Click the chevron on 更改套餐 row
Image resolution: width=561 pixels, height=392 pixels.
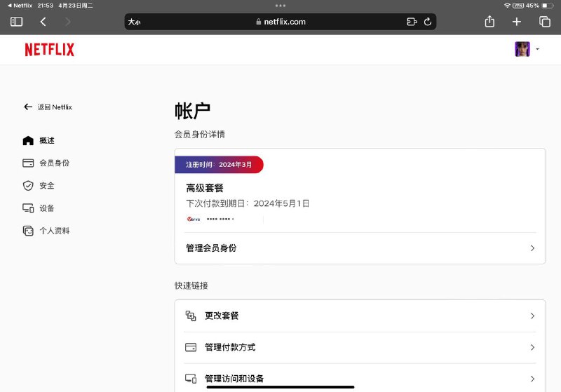point(532,316)
